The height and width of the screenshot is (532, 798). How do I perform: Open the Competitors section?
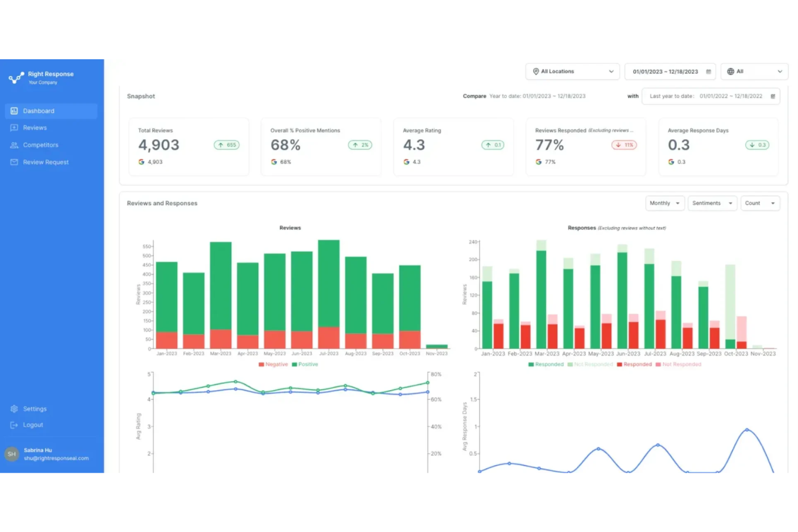coord(40,145)
